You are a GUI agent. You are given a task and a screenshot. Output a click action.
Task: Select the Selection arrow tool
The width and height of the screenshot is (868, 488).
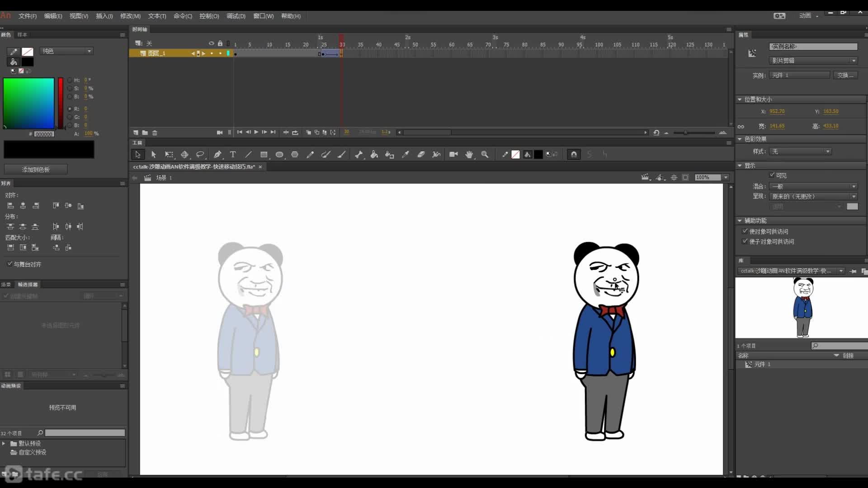[137, 155]
